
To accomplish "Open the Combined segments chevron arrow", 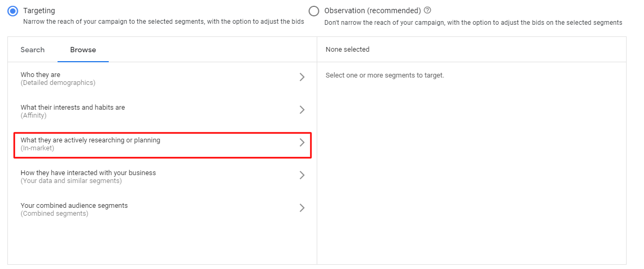I will pyautogui.click(x=302, y=208).
